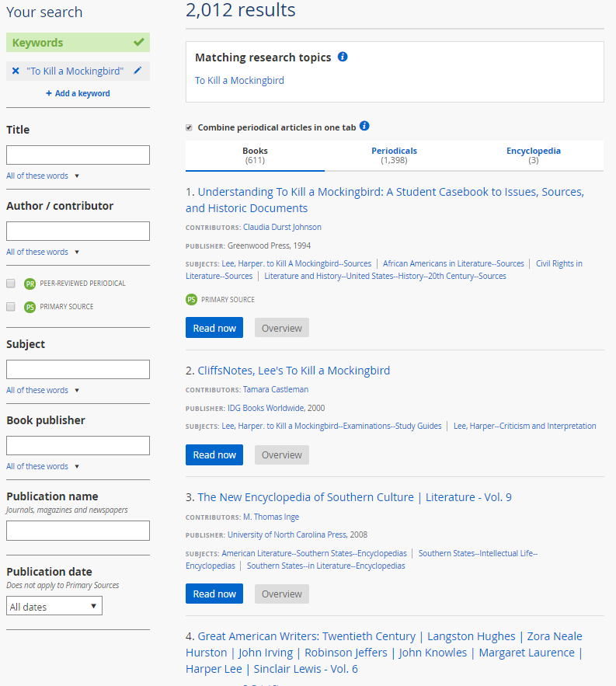Click the PS badge under first result

[191, 299]
